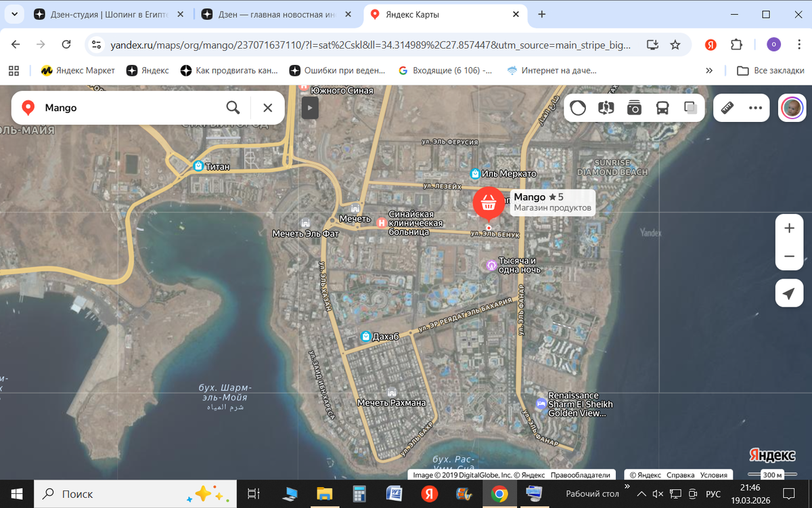Click Мечеть Эль Фат mosque marker
Viewport: 812px width, 508px height.
pos(305,222)
